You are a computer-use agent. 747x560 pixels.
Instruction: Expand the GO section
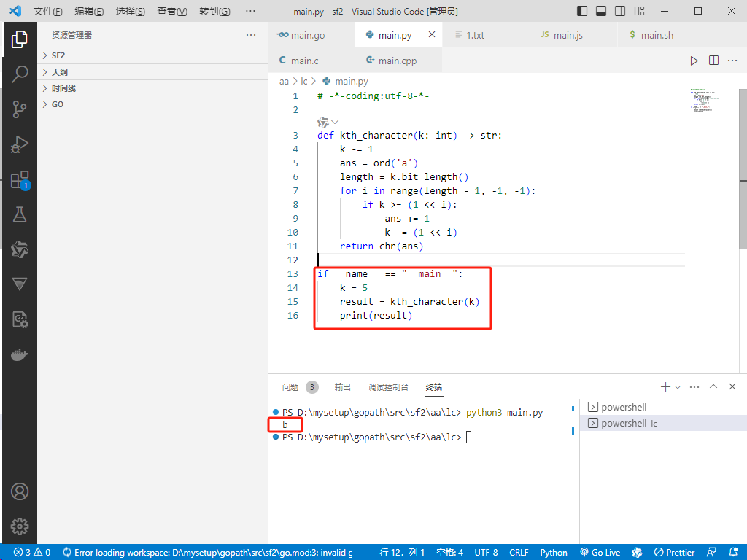pyautogui.click(x=152, y=104)
